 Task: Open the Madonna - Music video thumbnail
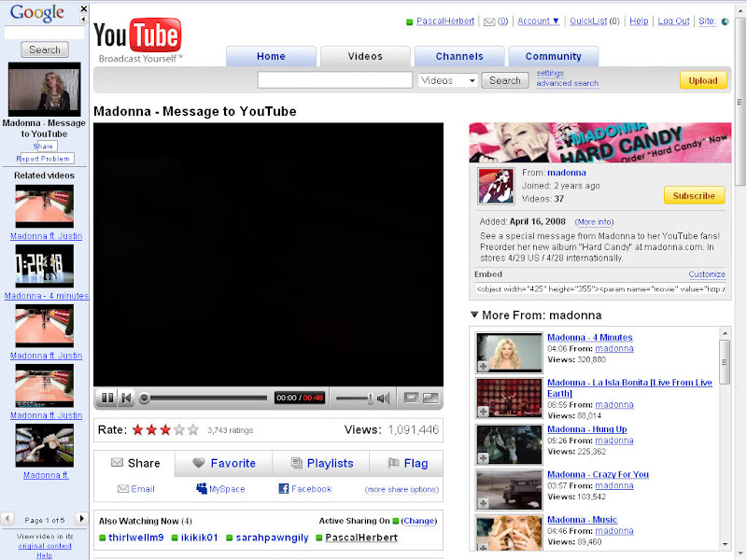click(509, 532)
